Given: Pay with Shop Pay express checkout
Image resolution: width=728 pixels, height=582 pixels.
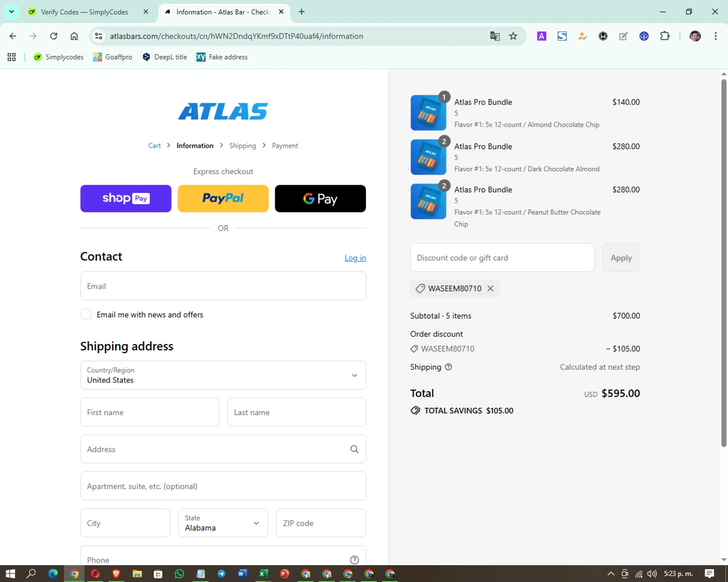Looking at the screenshot, I should (x=126, y=198).
